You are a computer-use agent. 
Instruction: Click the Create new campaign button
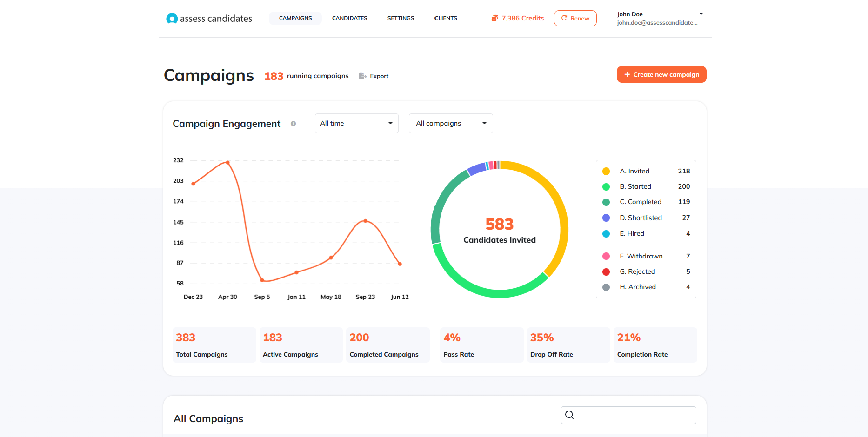point(661,74)
